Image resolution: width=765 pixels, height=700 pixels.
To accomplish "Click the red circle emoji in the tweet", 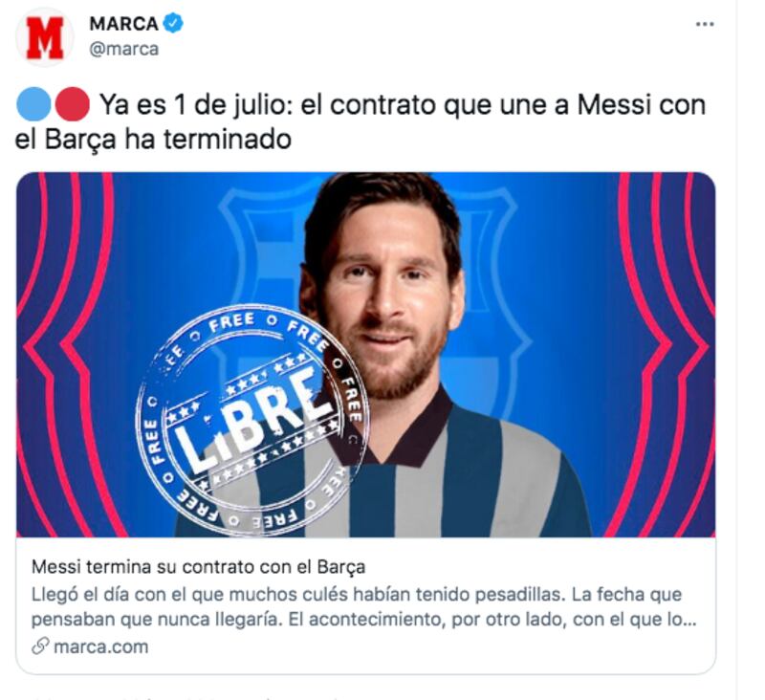I will (x=73, y=104).
